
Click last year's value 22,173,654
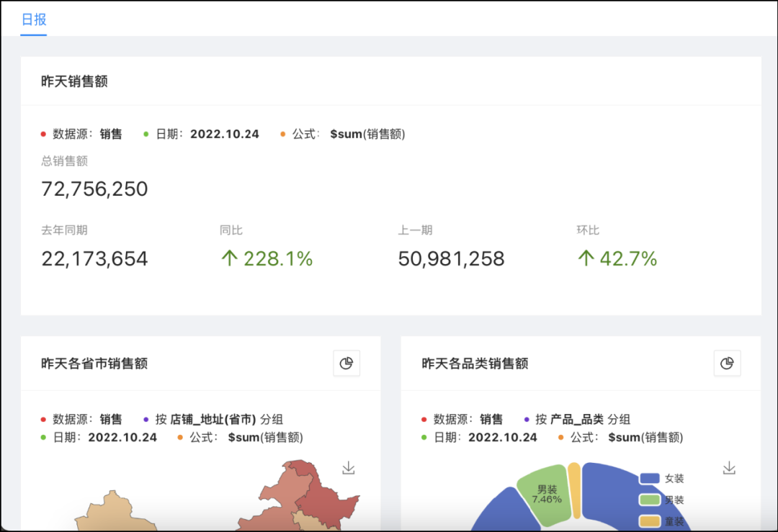(94, 259)
